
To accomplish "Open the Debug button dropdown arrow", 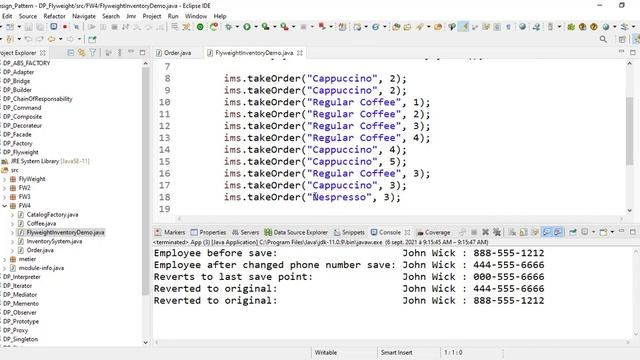I will (237, 27).
